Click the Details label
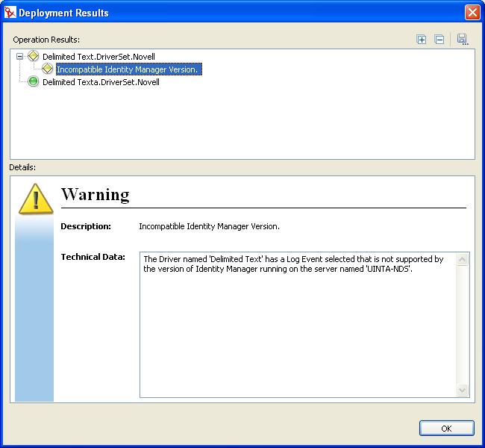 pos(22,167)
